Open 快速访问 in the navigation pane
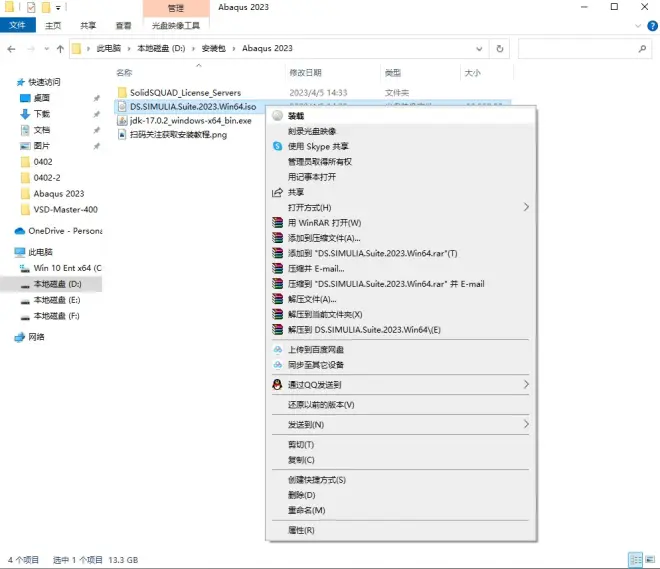 coord(44,82)
